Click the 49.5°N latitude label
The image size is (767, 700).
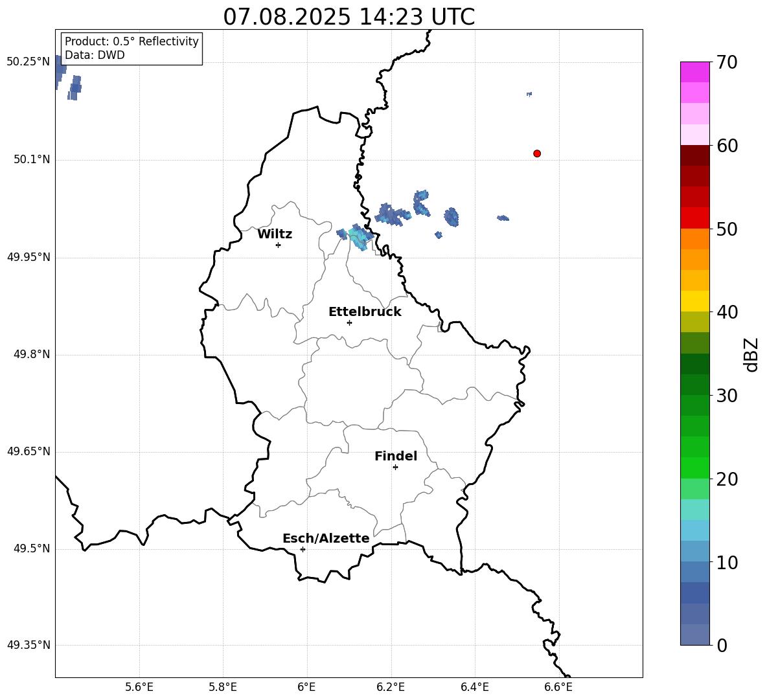(x=32, y=548)
